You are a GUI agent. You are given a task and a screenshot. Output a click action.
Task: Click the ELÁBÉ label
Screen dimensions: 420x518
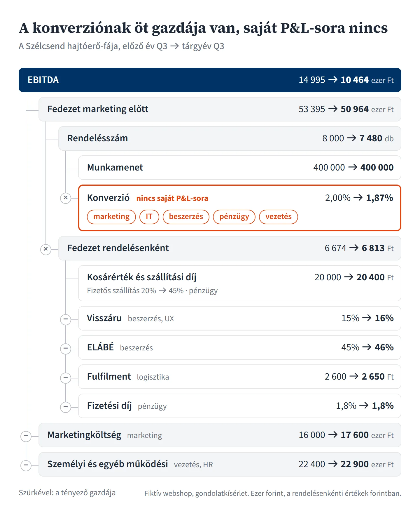click(x=100, y=347)
